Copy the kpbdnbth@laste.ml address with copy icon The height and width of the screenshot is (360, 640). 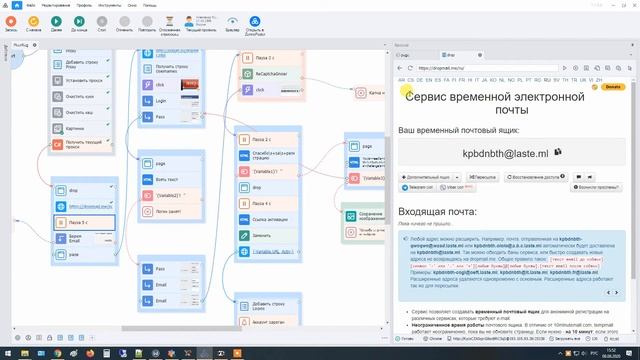[558, 152]
